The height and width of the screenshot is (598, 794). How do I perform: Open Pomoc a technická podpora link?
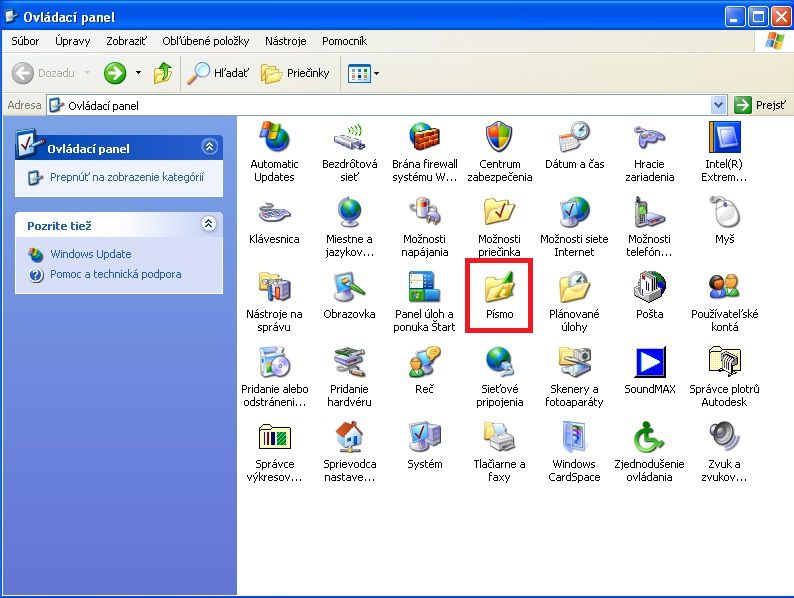pyautogui.click(x=115, y=274)
